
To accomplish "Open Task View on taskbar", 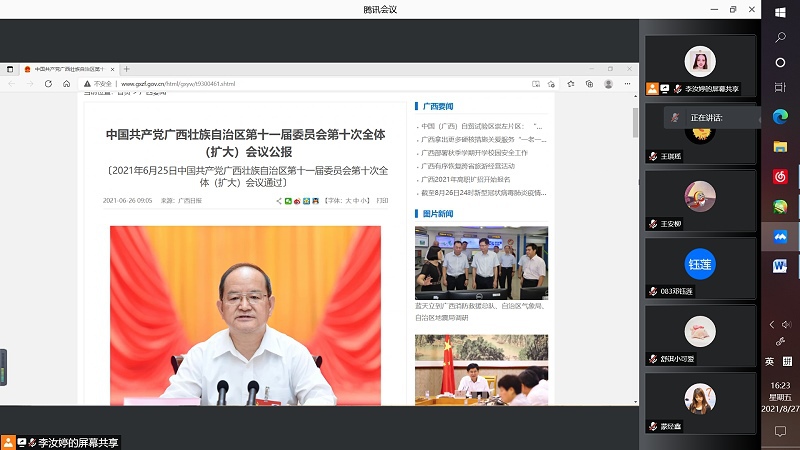I will pyautogui.click(x=780, y=87).
